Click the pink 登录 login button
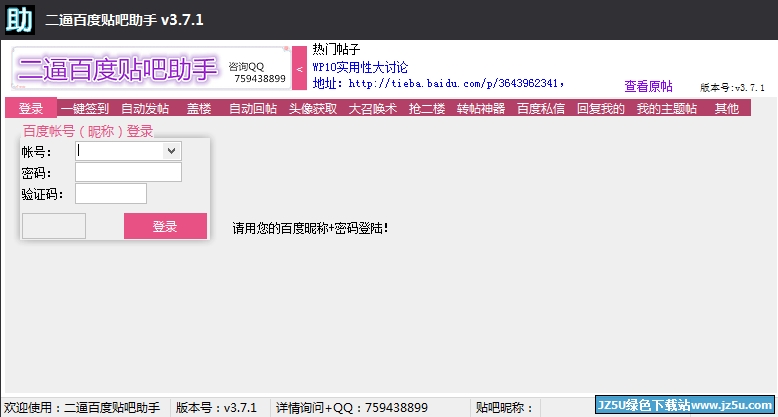778x417 pixels. (165, 226)
